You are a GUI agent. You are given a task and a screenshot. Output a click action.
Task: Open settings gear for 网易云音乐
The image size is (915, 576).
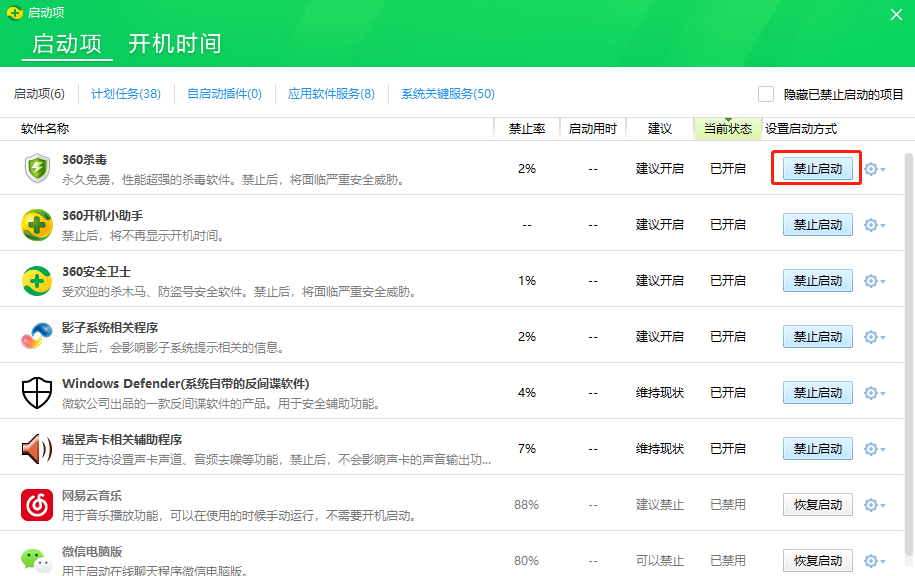[874, 505]
